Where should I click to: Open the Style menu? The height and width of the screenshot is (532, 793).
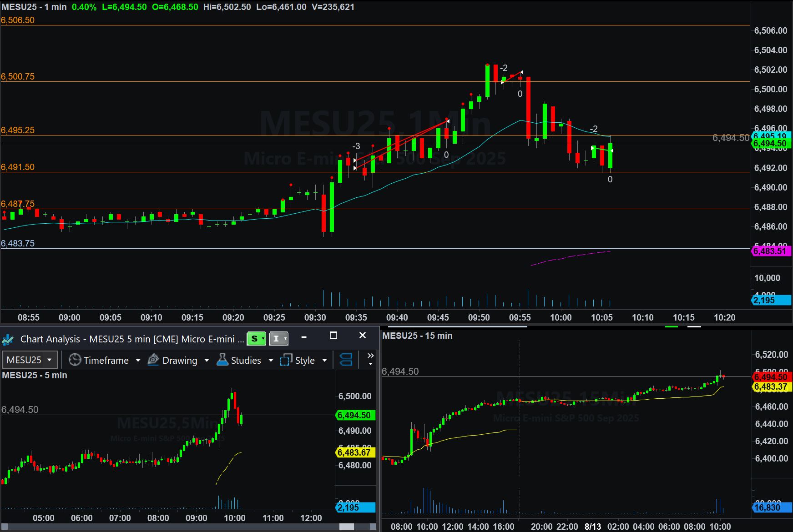[305, 361]
